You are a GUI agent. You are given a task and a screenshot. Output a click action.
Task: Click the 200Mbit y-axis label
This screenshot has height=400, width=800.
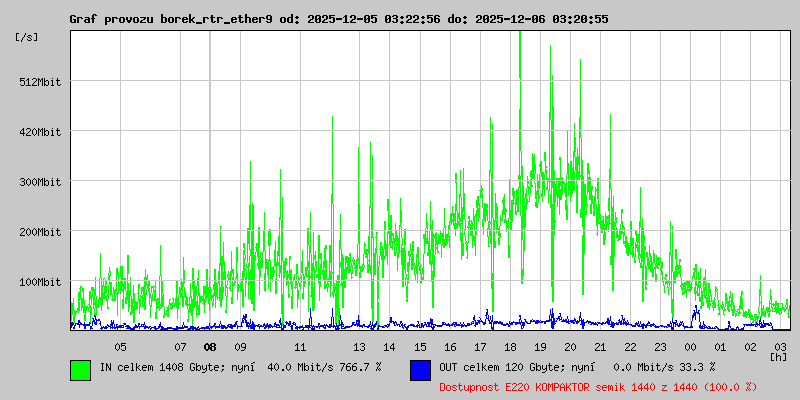tap(40, 232)
